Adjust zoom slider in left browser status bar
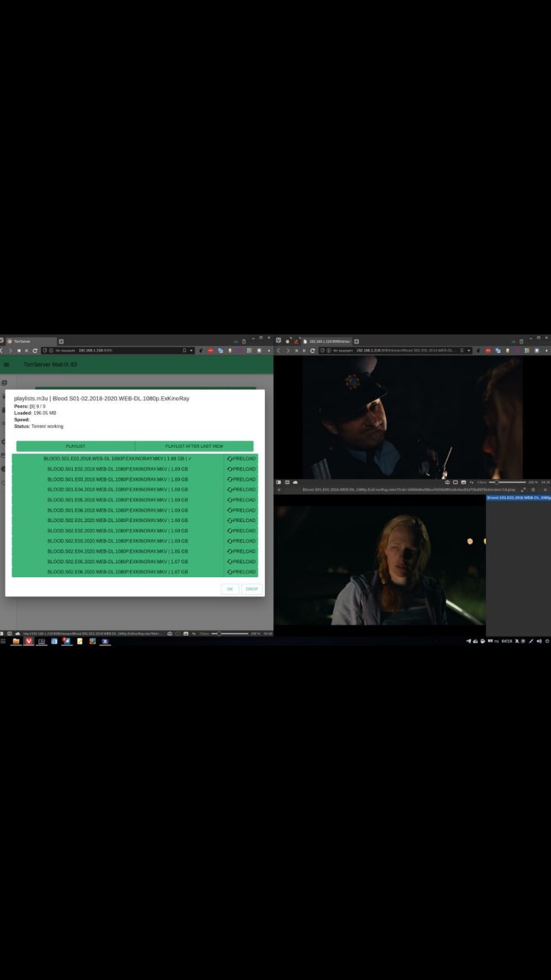Screen dimensions: 551x980 click(230, 633)
